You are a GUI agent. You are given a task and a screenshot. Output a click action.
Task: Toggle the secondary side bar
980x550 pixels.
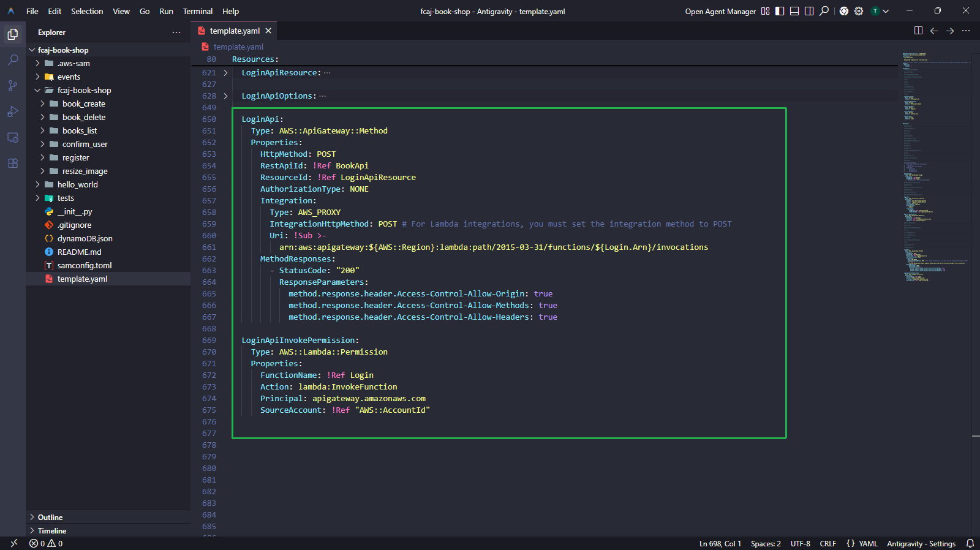click(809, 11)
